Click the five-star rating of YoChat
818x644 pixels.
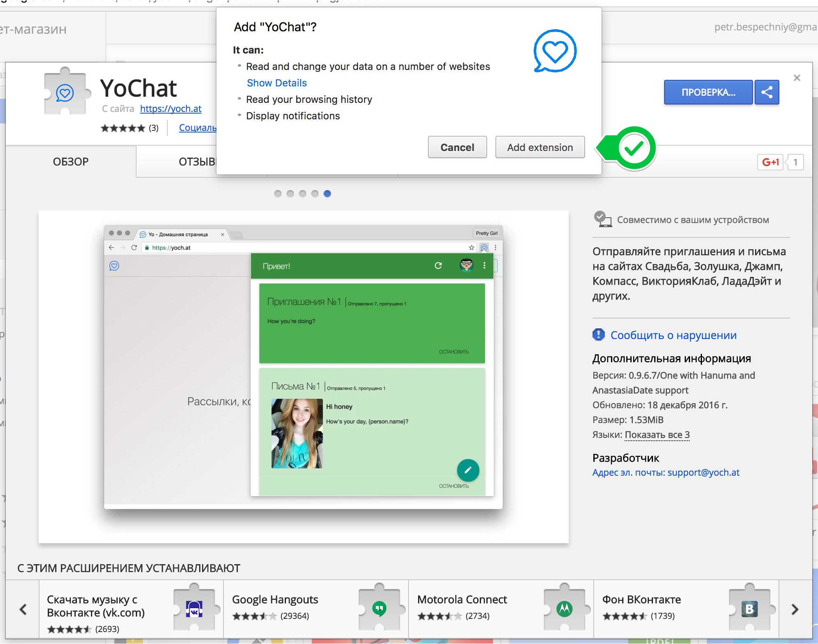tap(123, 128)
